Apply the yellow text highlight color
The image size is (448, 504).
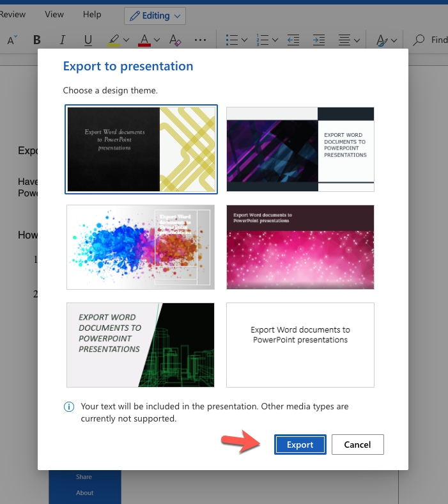point(114,40)
